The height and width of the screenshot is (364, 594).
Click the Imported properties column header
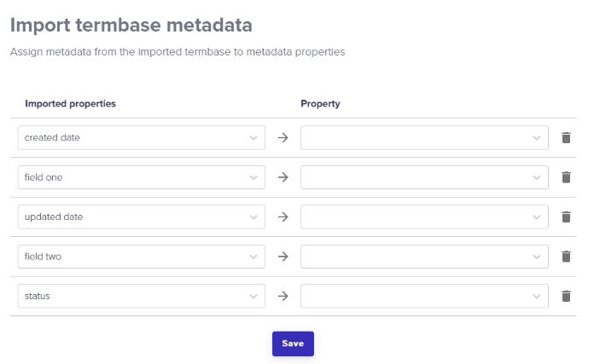coord(70,104)
